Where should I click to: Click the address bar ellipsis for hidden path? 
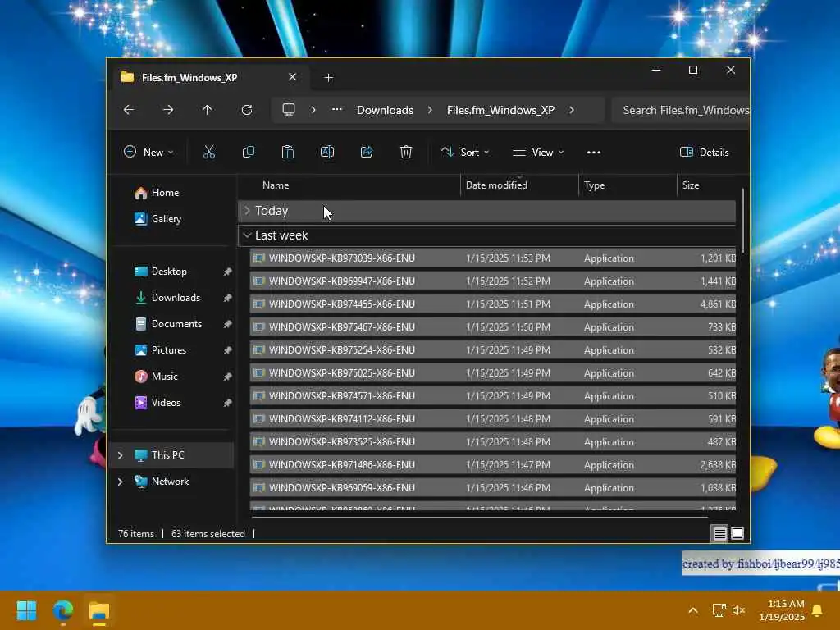[336, 110]
